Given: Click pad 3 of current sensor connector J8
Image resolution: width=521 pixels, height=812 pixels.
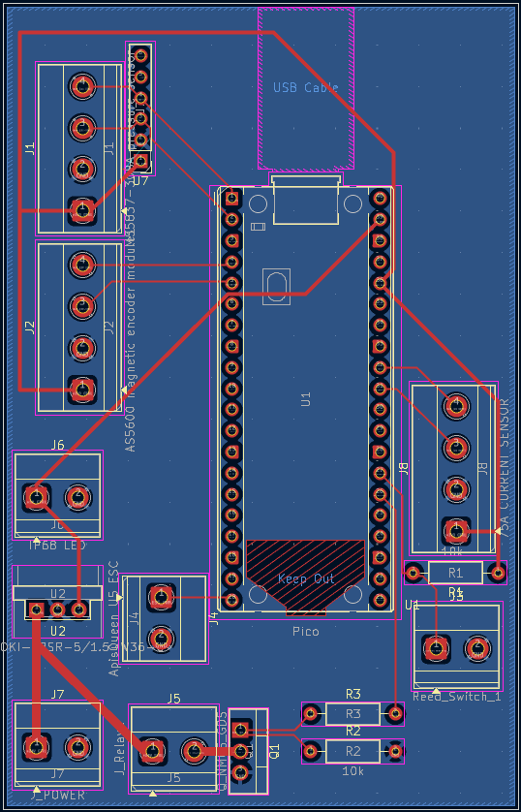Looking at the screenshot, I should coord(456,448).
